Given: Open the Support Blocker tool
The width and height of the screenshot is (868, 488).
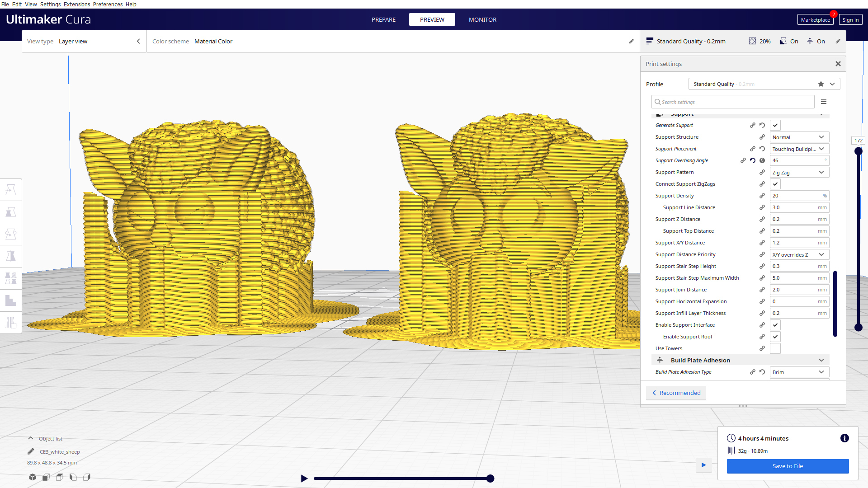Looking at the screenshot, I should click(11, 300).
